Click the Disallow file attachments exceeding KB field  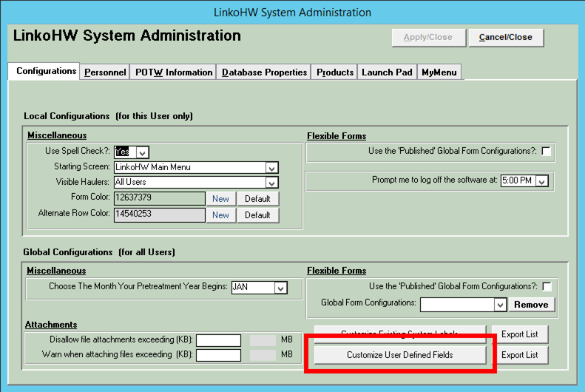pyautogui.click(x=219, y=340)
